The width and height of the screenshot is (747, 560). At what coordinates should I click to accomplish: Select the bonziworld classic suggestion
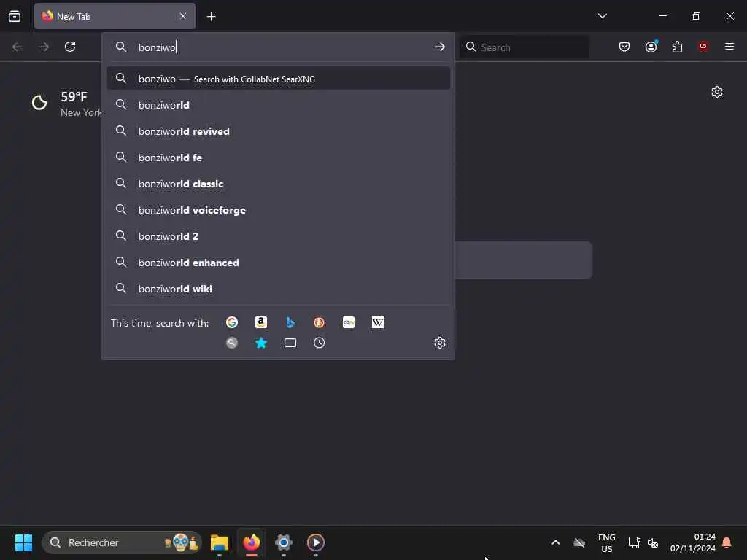278,184
